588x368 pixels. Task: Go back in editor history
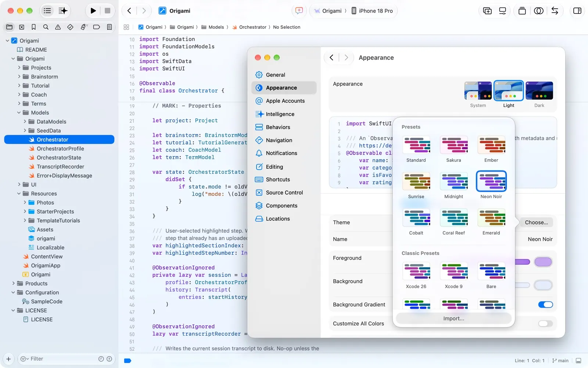129,11
